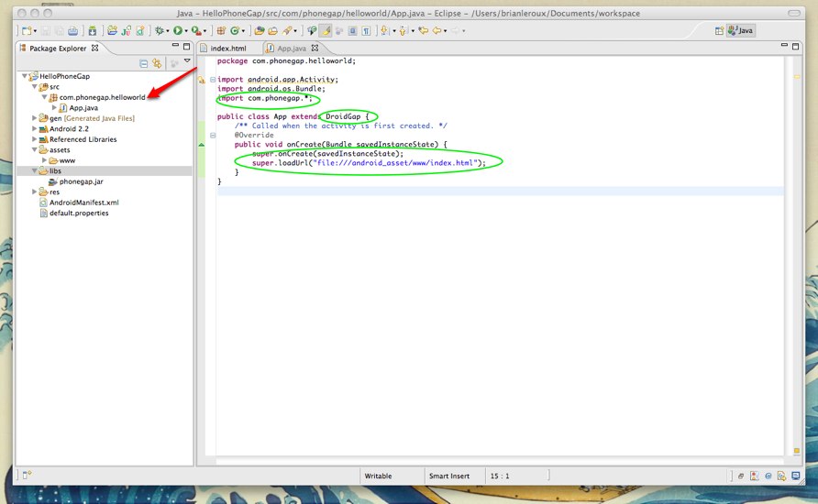
Task: Collapse the onCreate method fold marker
Action: click(213, 136)
